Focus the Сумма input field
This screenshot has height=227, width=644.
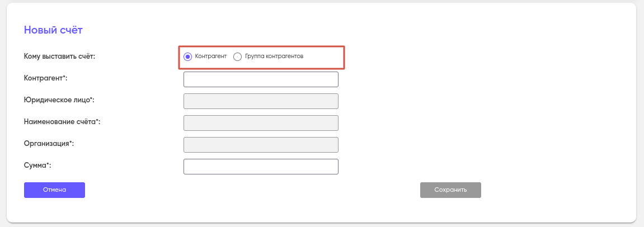pos(261,167)
